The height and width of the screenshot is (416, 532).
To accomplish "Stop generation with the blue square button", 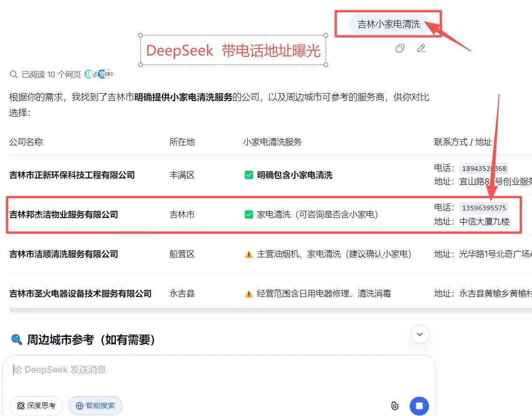I will 419,406.
